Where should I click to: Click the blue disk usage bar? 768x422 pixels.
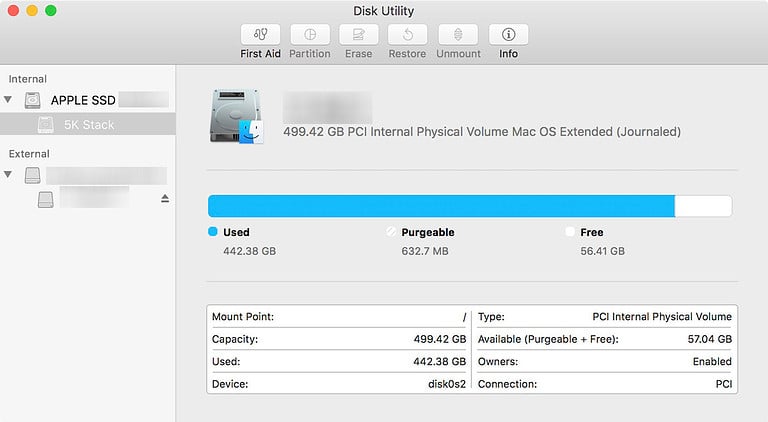pos(441,206)
